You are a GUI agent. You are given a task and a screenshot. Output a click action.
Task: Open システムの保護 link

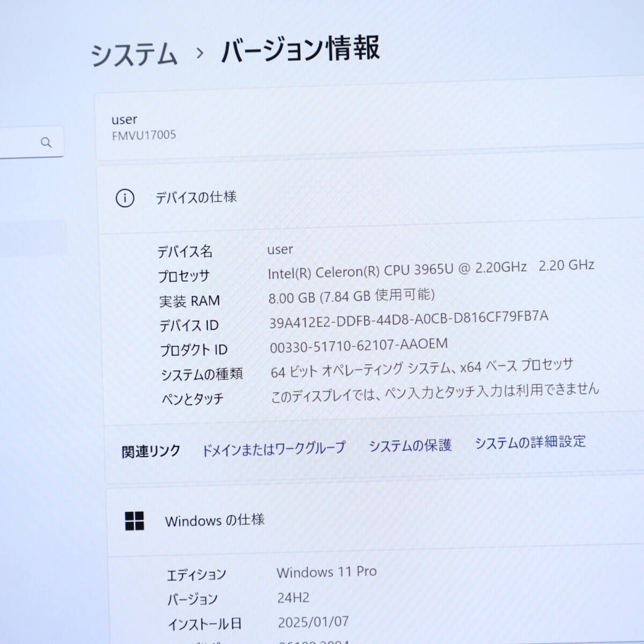pos(411,445)
